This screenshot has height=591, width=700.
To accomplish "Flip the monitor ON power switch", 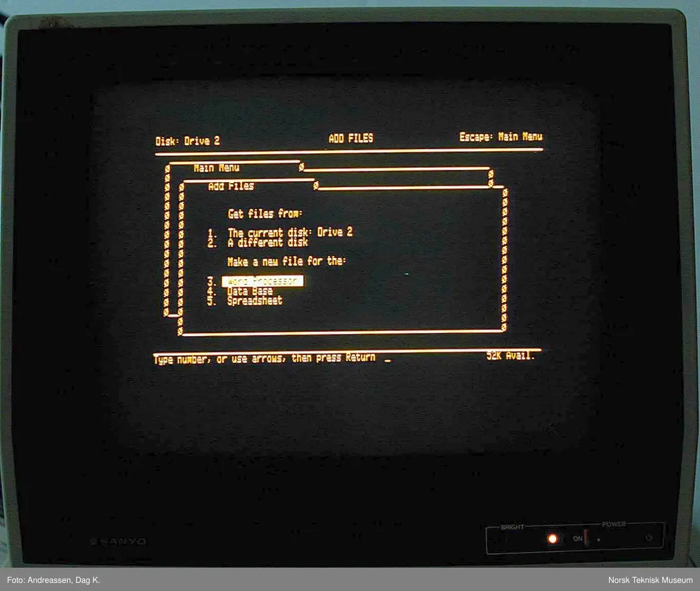I will pyautogui.click(x=586, y=538).
